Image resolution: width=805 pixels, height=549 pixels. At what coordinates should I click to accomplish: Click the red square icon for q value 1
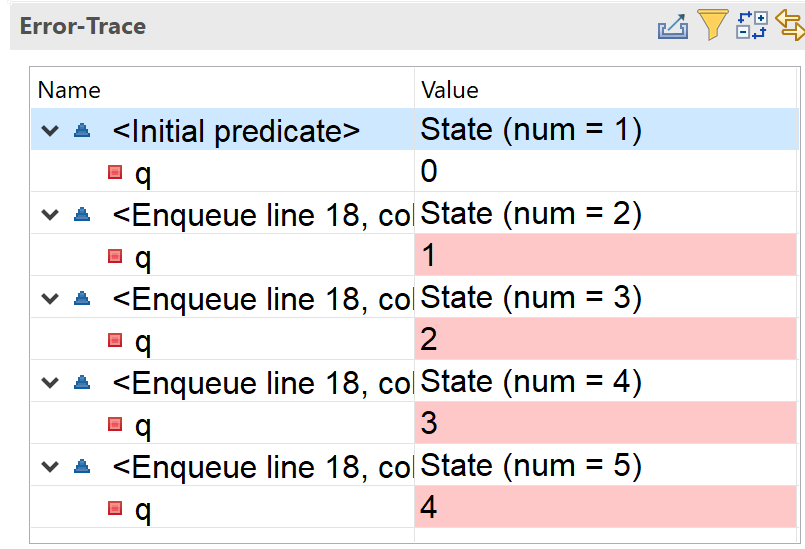pyautogui.click(x=115, y=256)
